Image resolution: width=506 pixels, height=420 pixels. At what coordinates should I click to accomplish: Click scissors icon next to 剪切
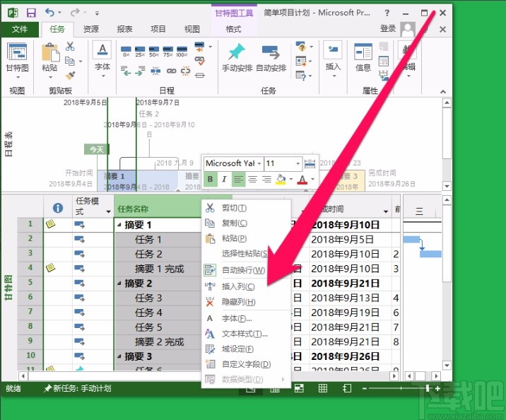coord(210,208)
